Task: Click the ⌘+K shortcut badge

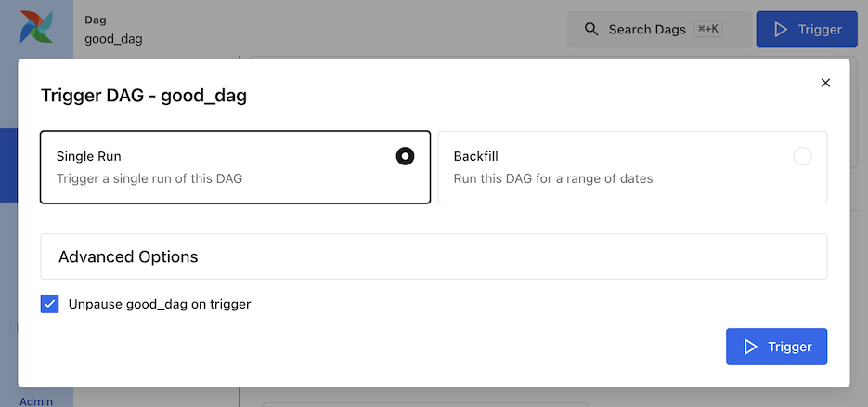Action: pyautogui.click(x=707, y=30)
